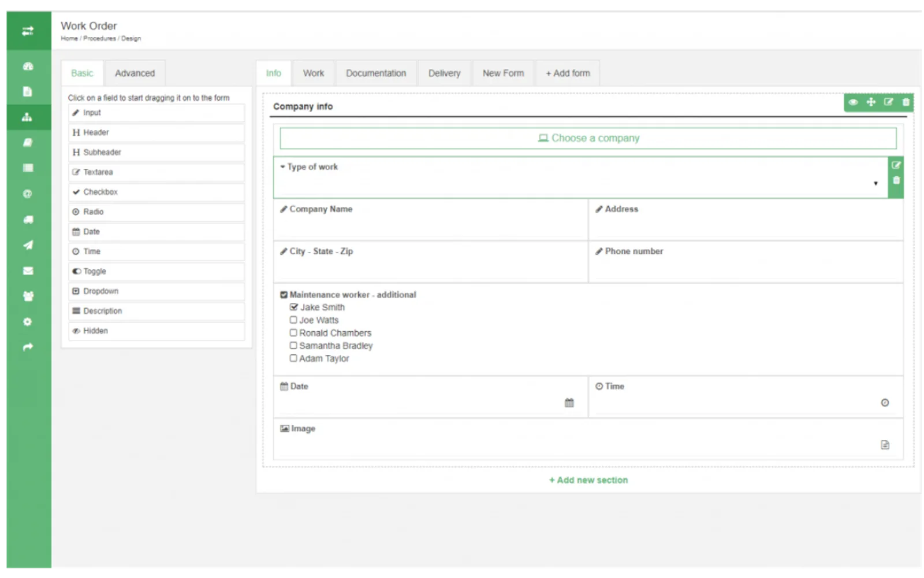This screenshot has width=924, height=578.
Task: Open the Work form tab
Action: (x=314, y=73)
